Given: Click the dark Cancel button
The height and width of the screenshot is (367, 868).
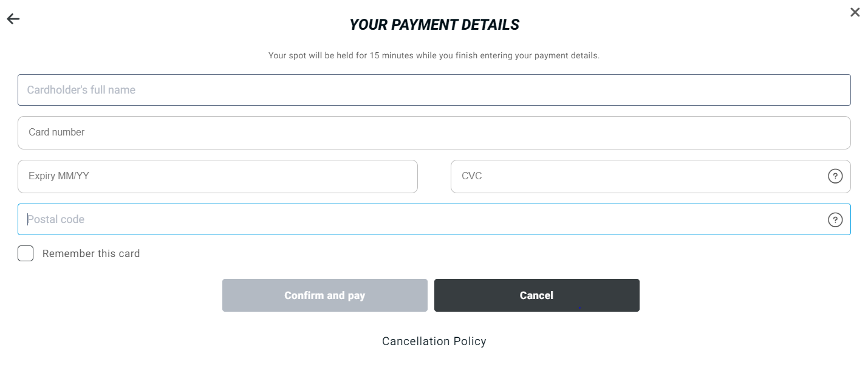Looking at the screenshot, I should (x=536, y=295).
